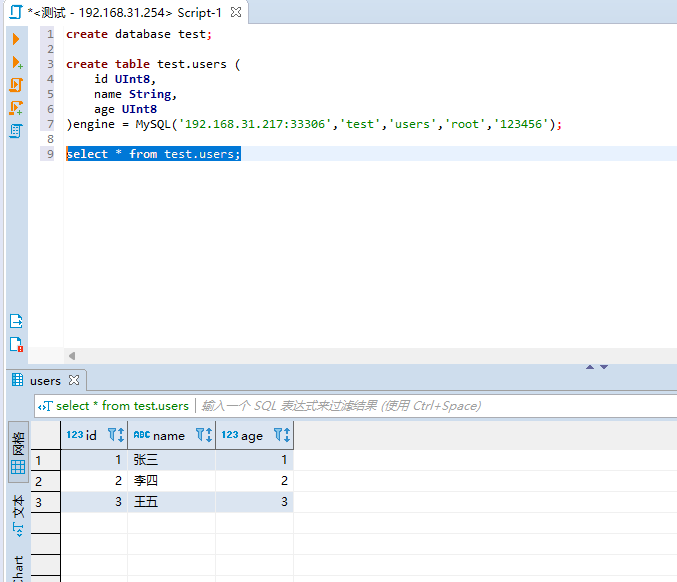Click the age value 2 cell
The width and height of the screenshot is (677, 582).
tap(254, 481)
